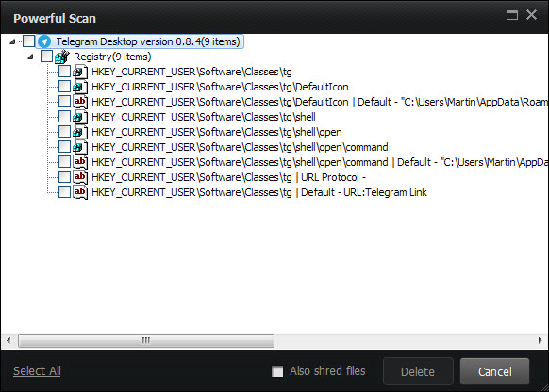549x392 pixels.
Task: Click the scroll right arrow
Action: coord(540,340)
